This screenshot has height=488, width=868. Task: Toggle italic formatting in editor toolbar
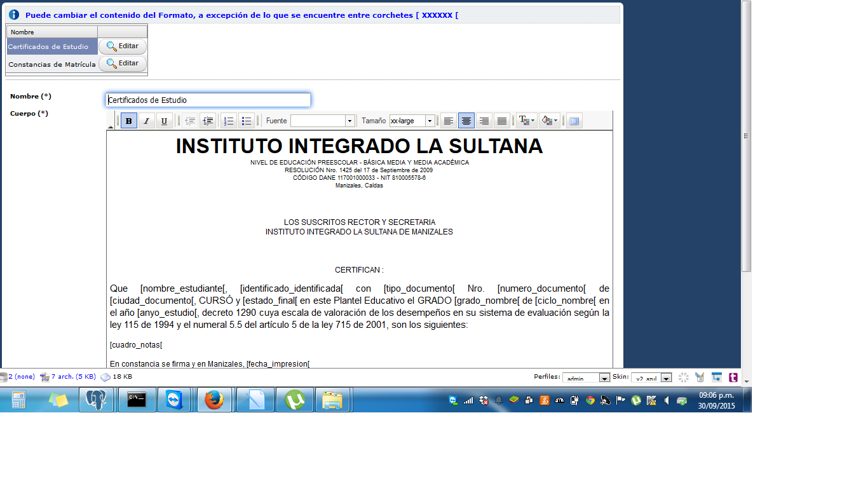tap(146, 121)
